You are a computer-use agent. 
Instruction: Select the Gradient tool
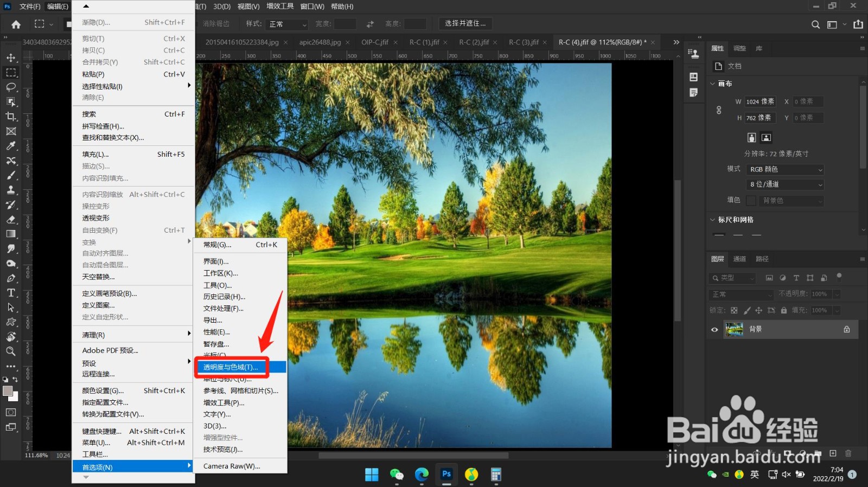[x=11, y=234]
